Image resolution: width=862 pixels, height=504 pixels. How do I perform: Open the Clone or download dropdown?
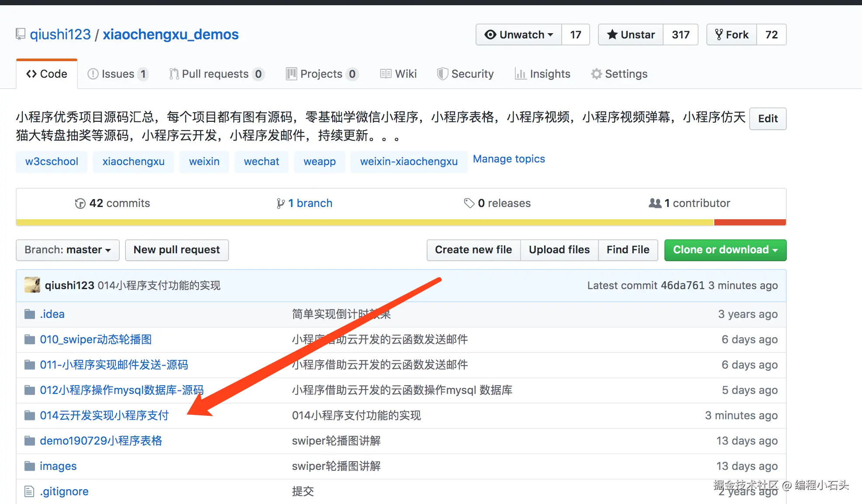pos(725,250)
